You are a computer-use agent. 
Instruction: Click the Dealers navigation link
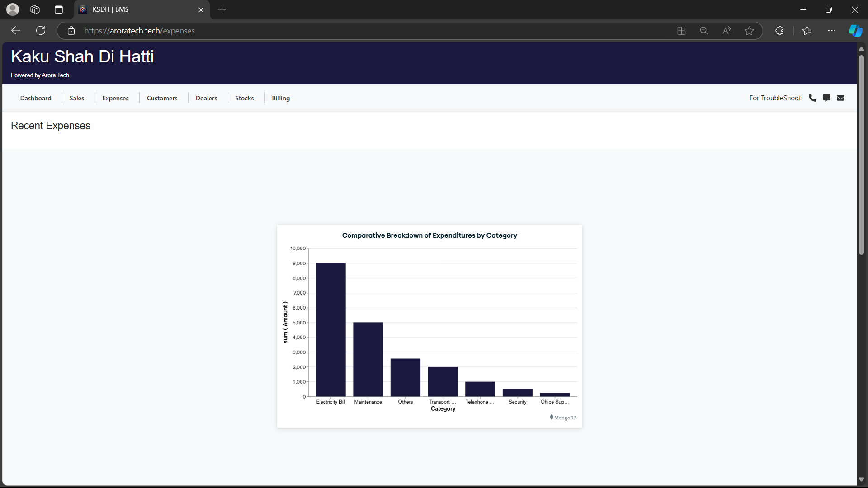pos(206,98)
